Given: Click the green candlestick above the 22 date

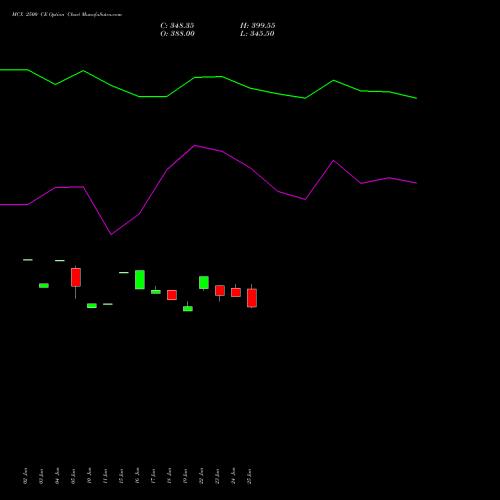Looking at the screenshot, I should point(204,283).
